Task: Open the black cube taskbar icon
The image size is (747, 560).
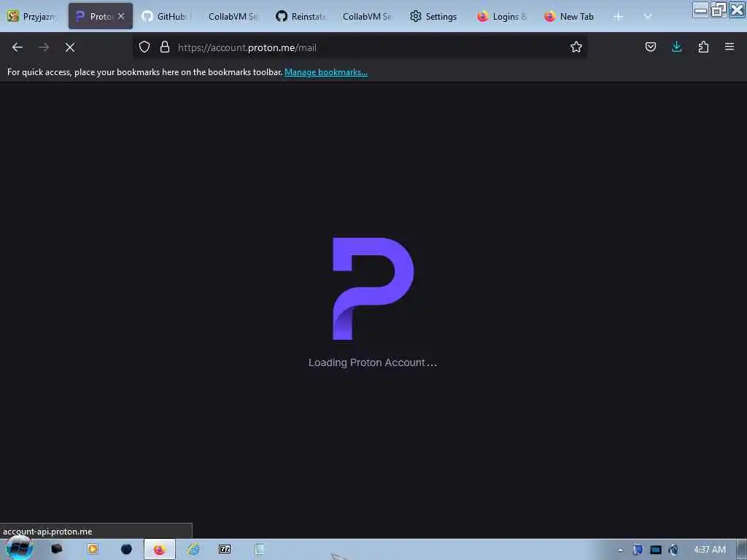Action: (x=57, y=549)
